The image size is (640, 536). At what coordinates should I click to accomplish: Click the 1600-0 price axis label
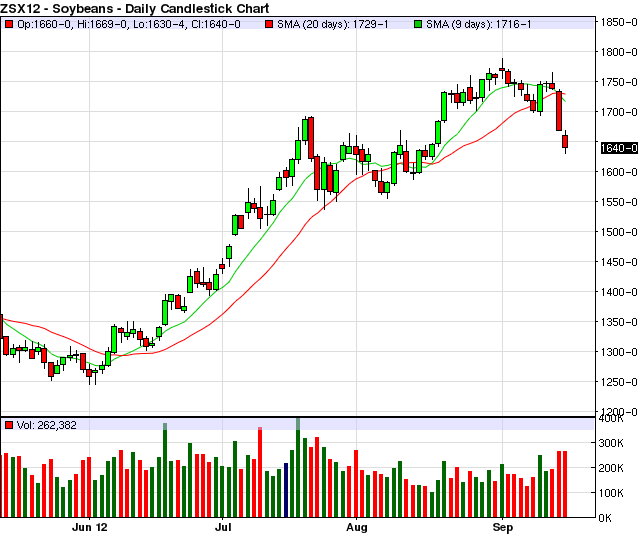[x=619, y=172]
